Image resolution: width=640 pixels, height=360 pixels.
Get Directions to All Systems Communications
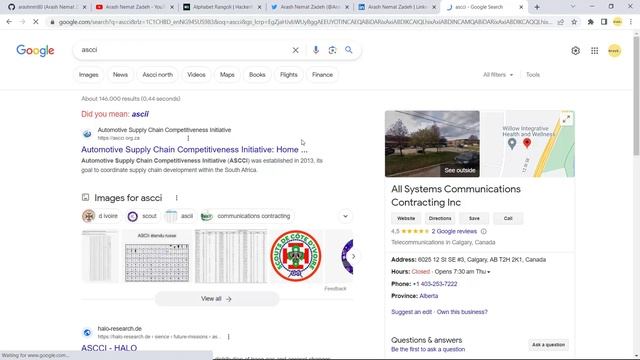pyautogui.click(x=440, y=218)
